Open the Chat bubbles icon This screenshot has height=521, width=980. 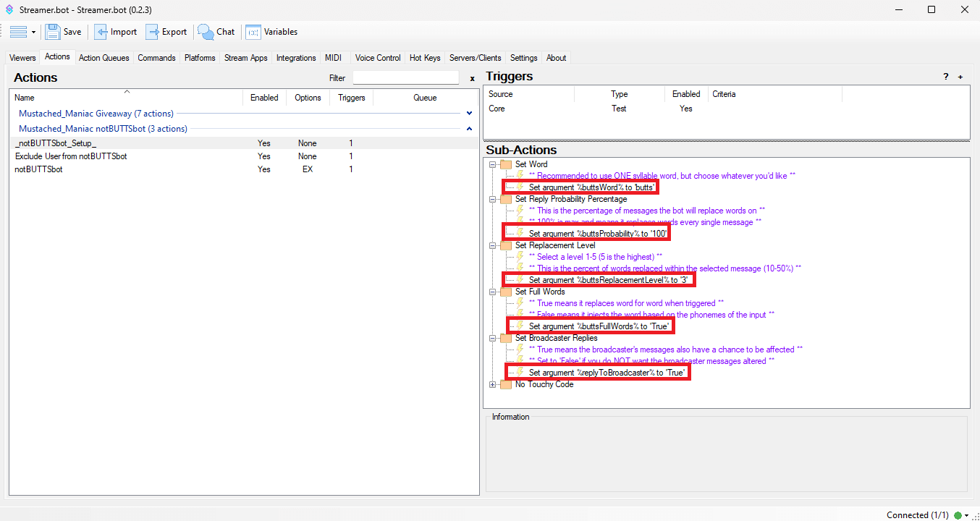pyautogui.click(x=206, y=32)
